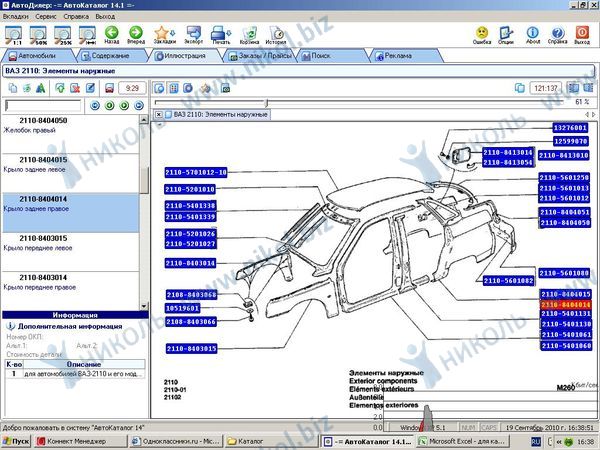Image resolution: width=600 pixels, height=450 pixels.
Task: Open the Выход menu in the menu bar
Action: click(x=105, y=16)
